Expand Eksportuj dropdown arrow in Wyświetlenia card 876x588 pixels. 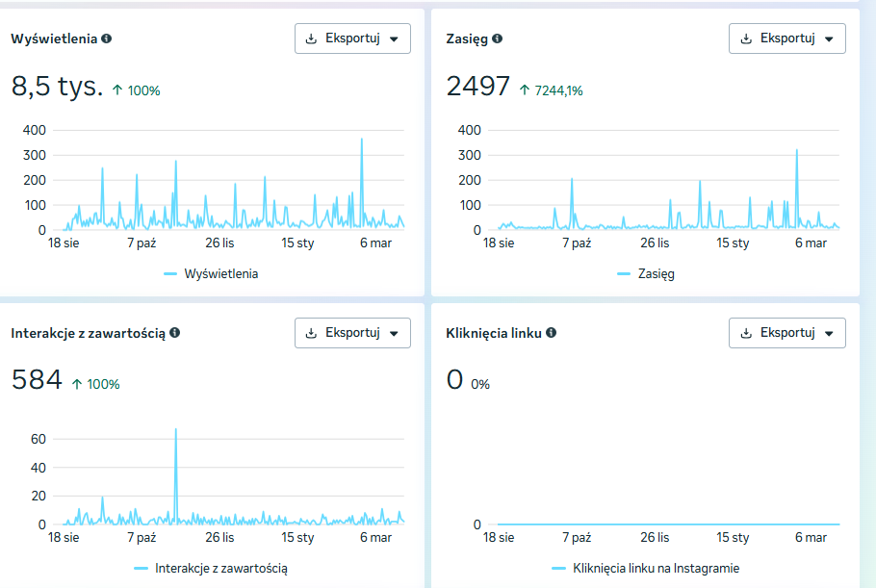point(394,39)
